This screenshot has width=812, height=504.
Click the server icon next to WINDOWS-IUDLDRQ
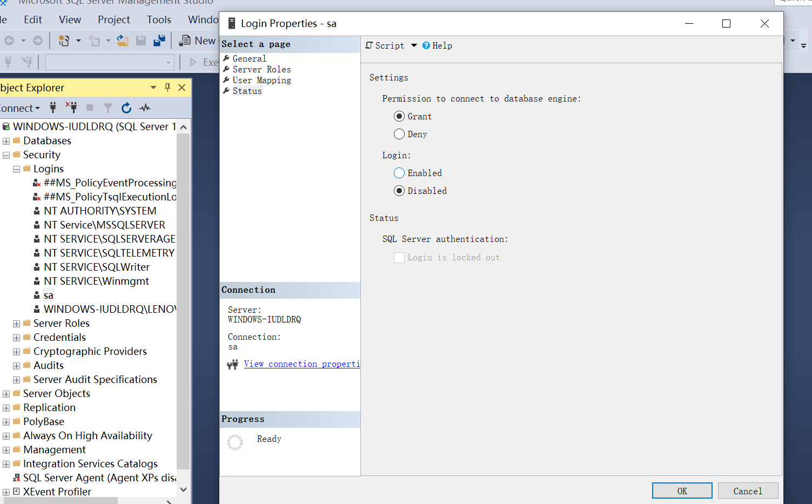point(6,126)
